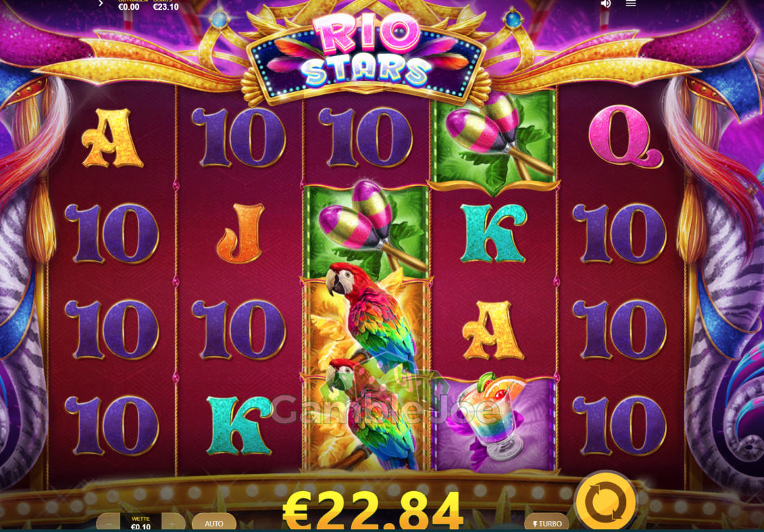
Task: Click the gold A symbol on reel one
Action: coord(112,137)
